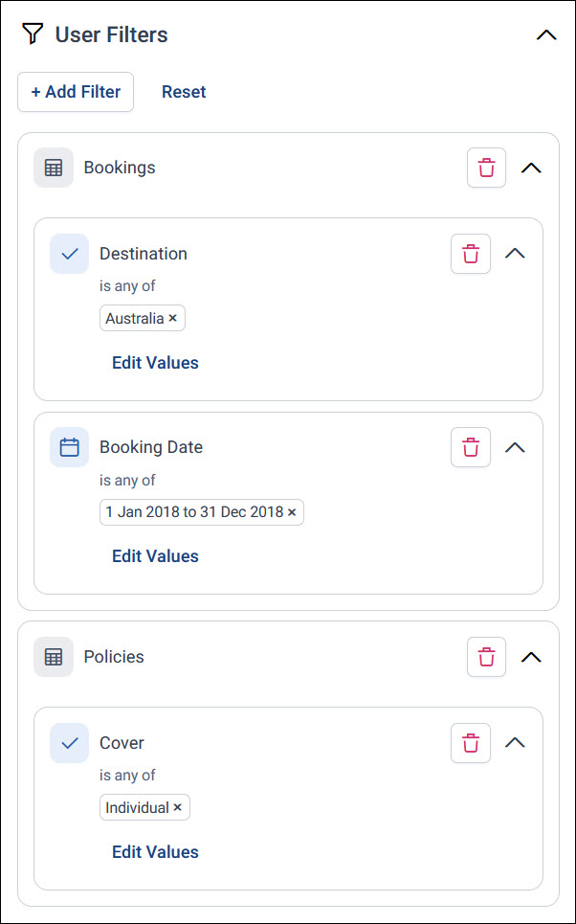Screen dimensions: 576x924
Task: Reset all user filters
Action: (x=184, y=92)
